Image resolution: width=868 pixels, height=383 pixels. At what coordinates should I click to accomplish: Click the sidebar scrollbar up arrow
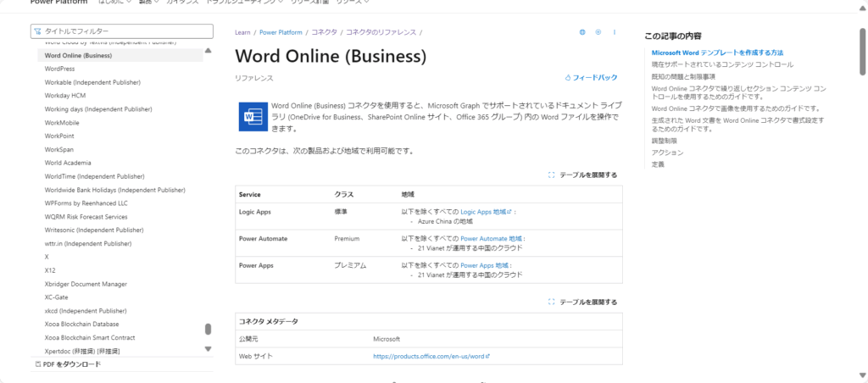pyautogui.click(x=209, y=52)
